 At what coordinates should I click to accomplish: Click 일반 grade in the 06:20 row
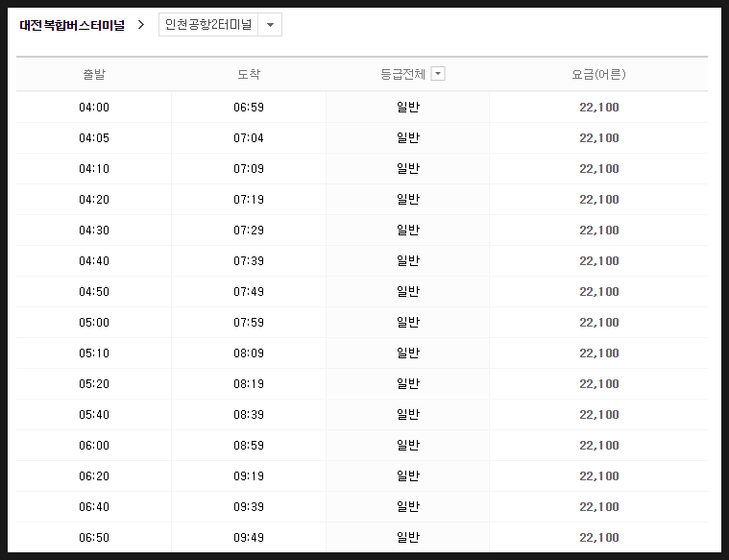click(x=408, y=475)
